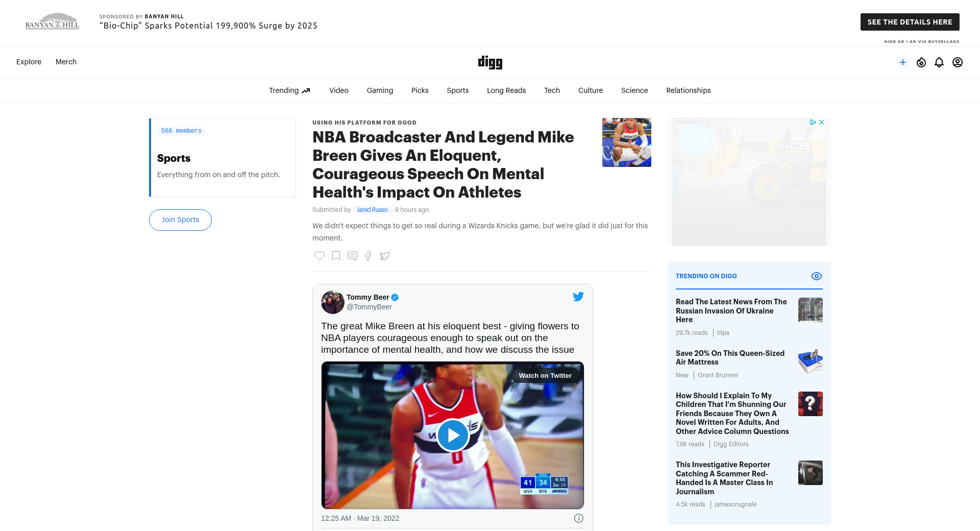The image size is (980, 531).
Task: Open the flame hot-stories icon
Action: coord(921,62)
